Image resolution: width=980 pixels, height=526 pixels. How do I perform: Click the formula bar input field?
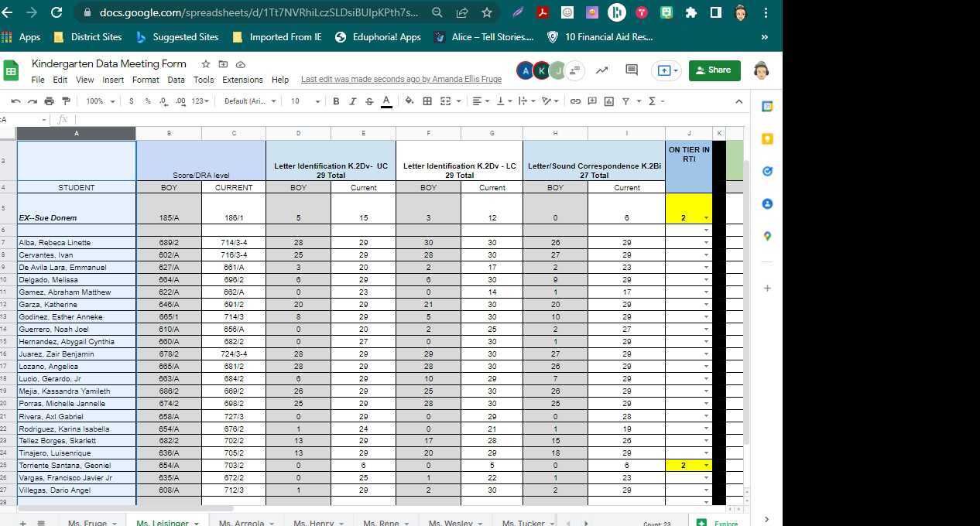pyautogui.click(x=232, y=120)
